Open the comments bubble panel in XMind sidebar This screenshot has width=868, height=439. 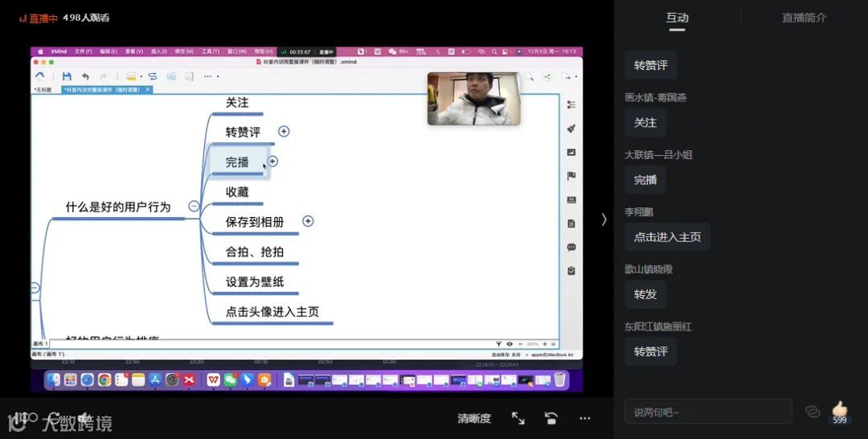571,248
